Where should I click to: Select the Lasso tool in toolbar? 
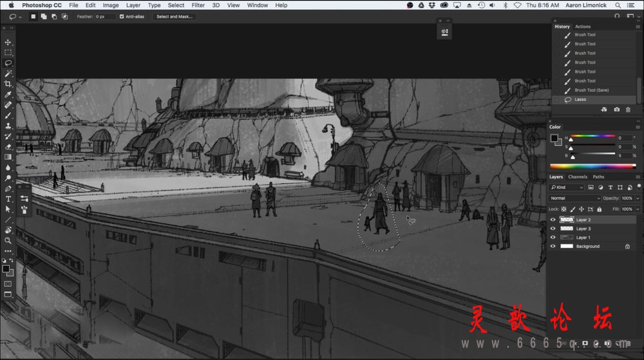pos(8,63)
